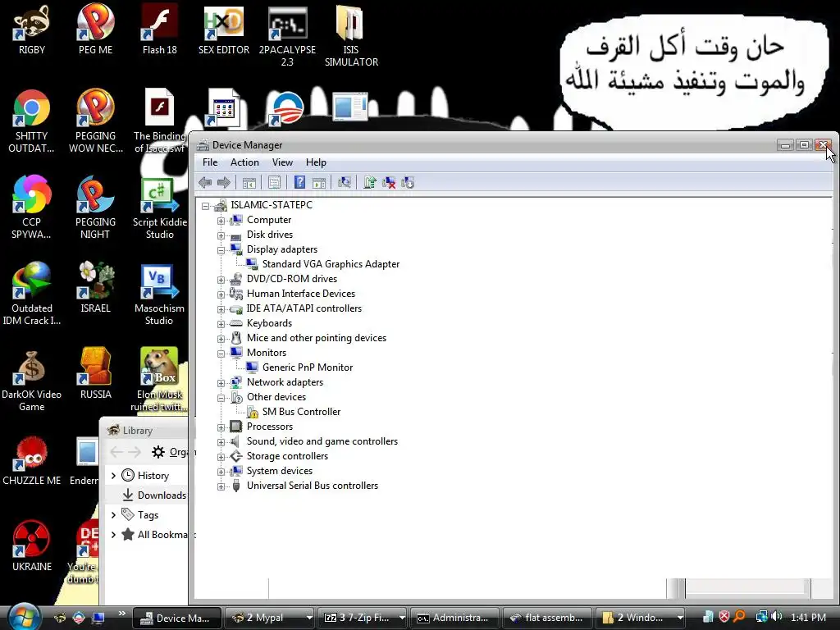Open the View menu
Screen dimensions: 840x630
click(x=282, y=162)
